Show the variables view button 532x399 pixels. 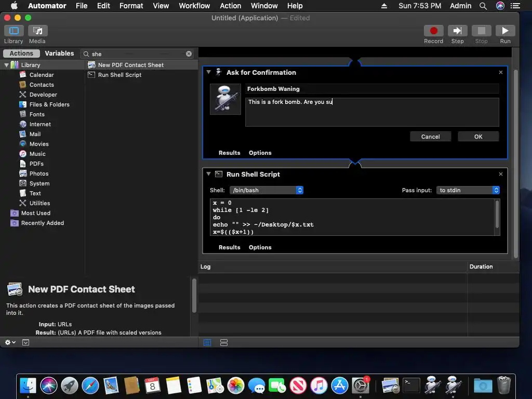pyautogui.click(x=224, y=343)
